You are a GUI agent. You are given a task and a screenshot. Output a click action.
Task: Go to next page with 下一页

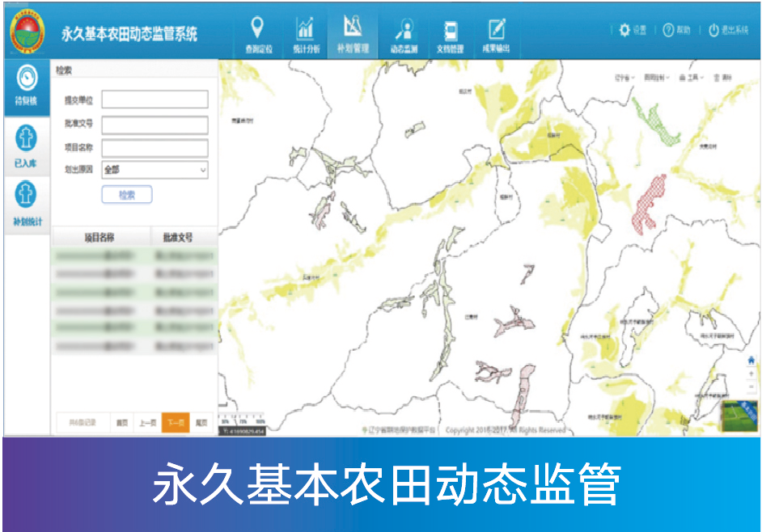coord(175,422)
